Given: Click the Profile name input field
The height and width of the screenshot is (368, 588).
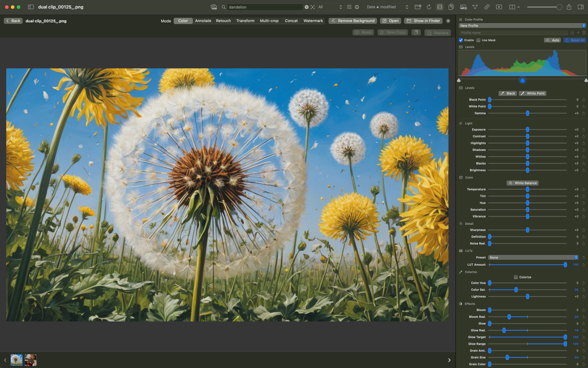Looking at the screenshot, I should point(513,33).
